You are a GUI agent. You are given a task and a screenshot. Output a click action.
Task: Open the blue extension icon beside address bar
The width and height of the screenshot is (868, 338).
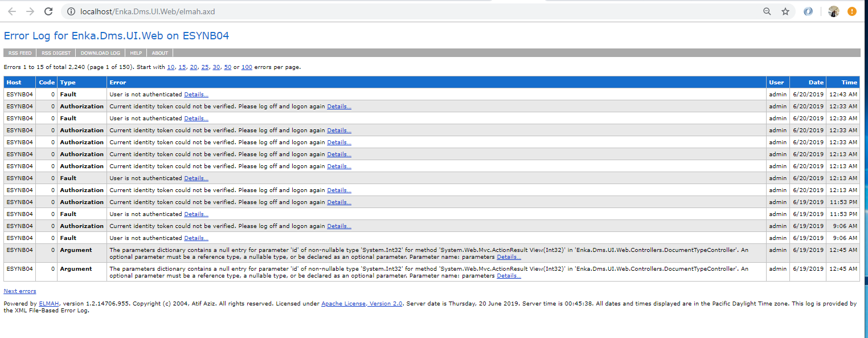coord(808,11)
